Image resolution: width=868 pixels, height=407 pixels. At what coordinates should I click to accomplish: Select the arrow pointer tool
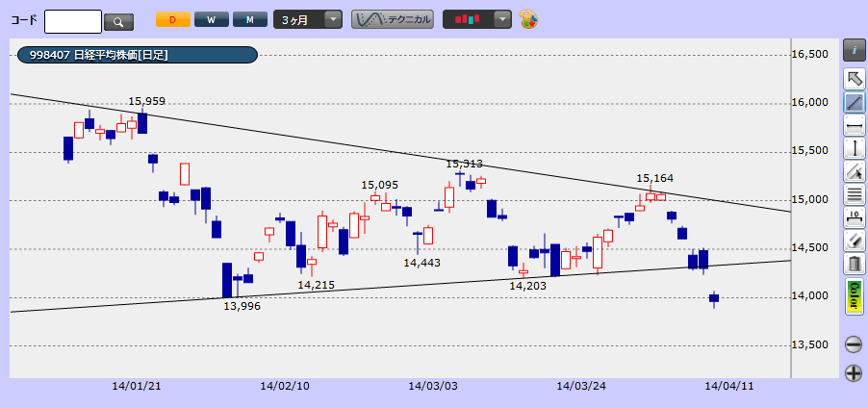855,79
